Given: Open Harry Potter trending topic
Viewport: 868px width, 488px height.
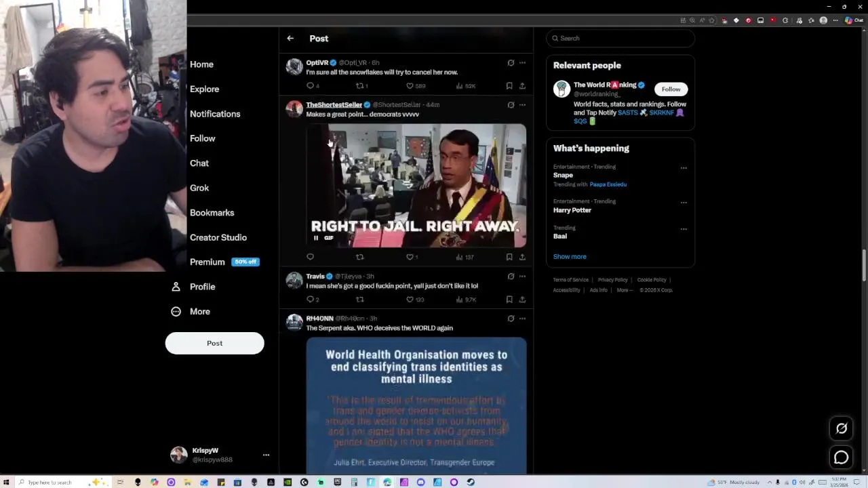Looking at the screenshot, I should click(572, 210).
